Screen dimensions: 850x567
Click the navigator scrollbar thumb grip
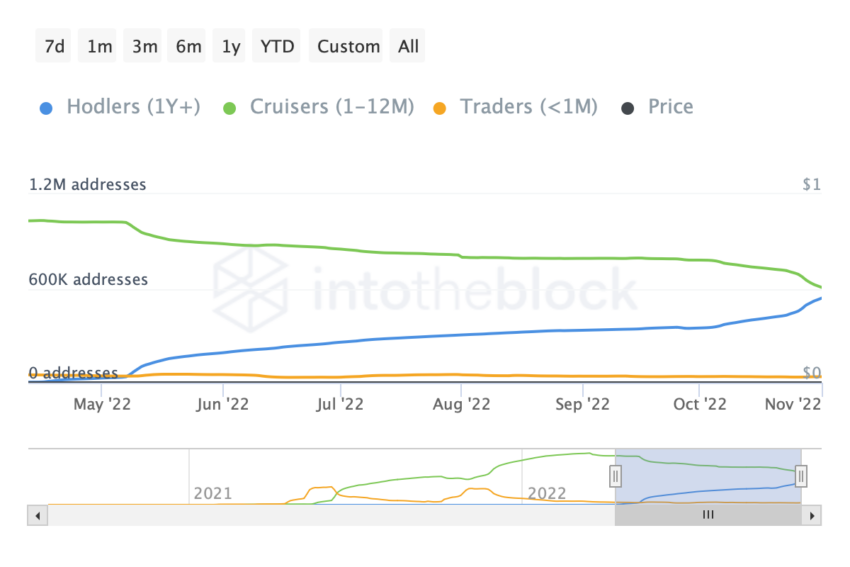pyautogui.click(x=708, y=515)
